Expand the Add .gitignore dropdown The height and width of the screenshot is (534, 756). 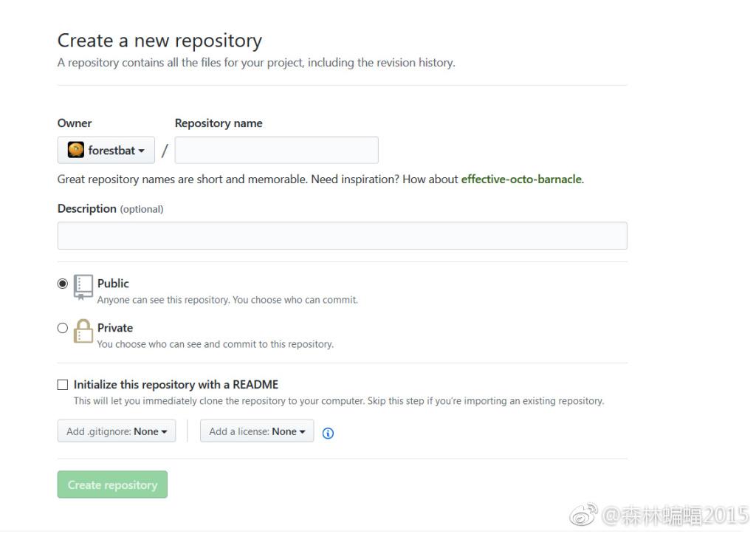click(x=117, y=431)
